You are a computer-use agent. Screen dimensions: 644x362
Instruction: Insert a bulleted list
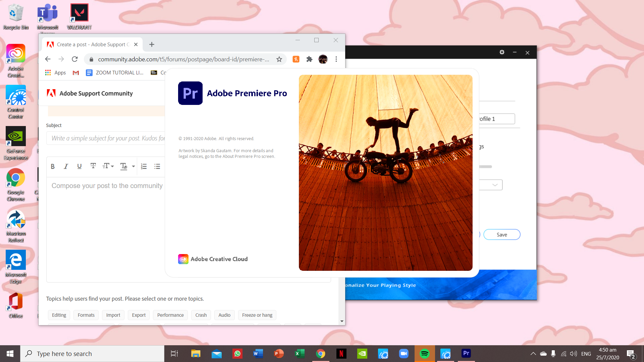(x=157, y=167)
